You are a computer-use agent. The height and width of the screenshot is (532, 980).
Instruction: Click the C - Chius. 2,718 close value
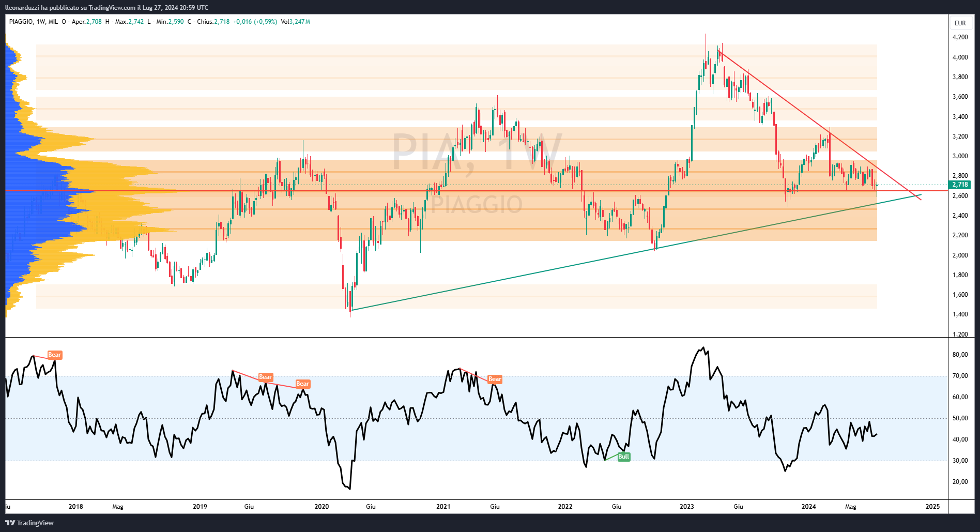(x=208, y=22)
